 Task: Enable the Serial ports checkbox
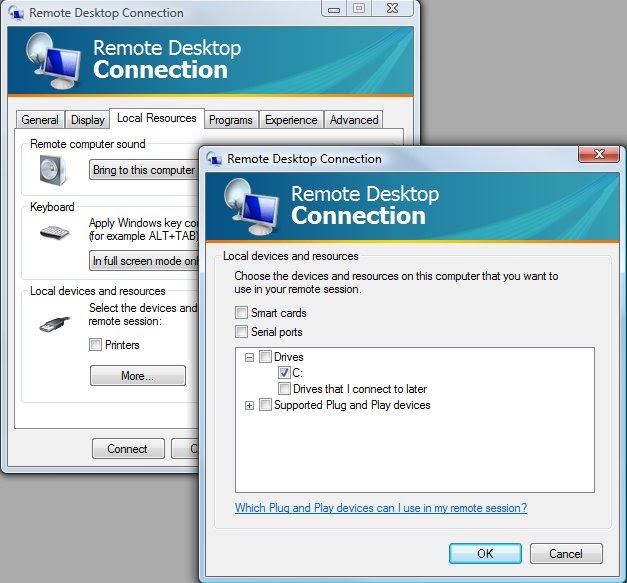(241, 331)
